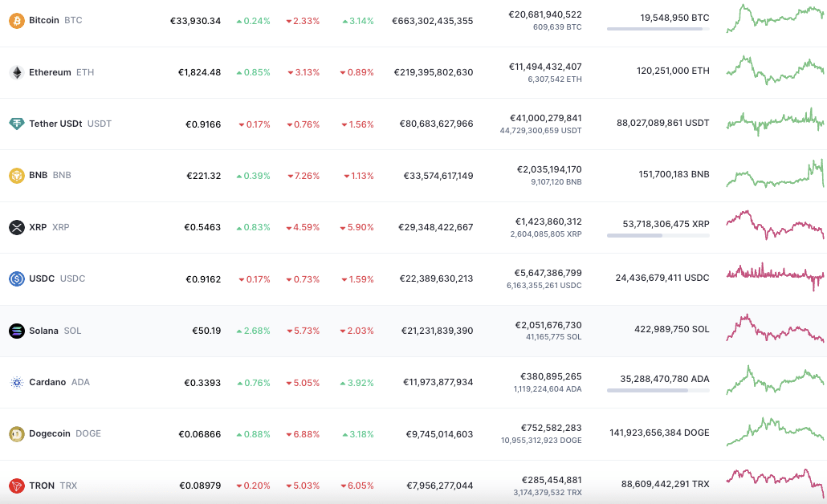
Task: Click Tether 24h volume €41,000,279,841
Action: (x=546, y=118)
